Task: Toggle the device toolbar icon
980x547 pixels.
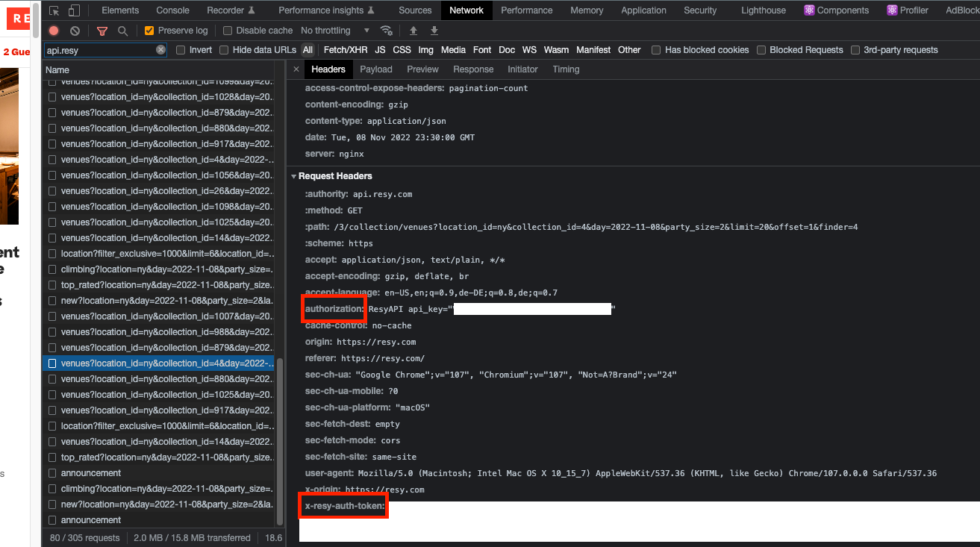Action: pyautogui.click(x=74, y=10)
